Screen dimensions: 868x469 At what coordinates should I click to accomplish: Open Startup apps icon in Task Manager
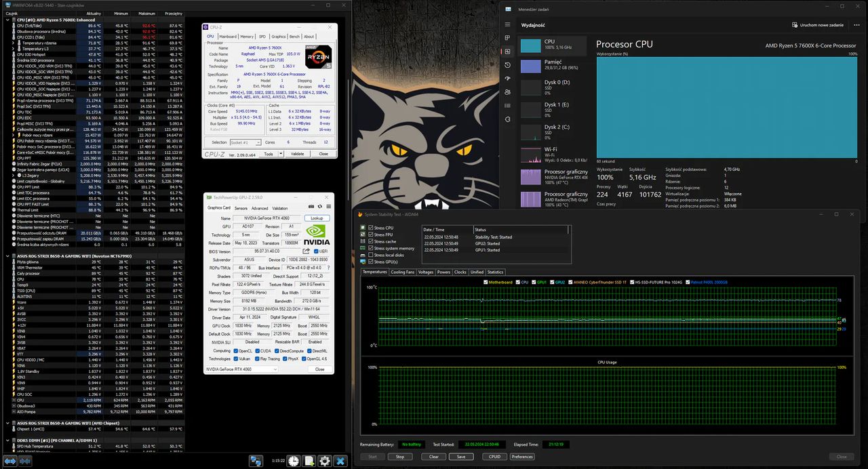pos(507,79)
